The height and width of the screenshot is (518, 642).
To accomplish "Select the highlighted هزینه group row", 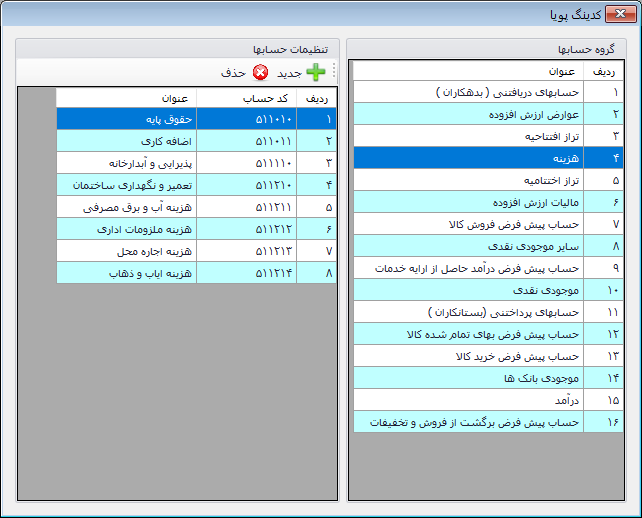I will click(x=488, y=158).
